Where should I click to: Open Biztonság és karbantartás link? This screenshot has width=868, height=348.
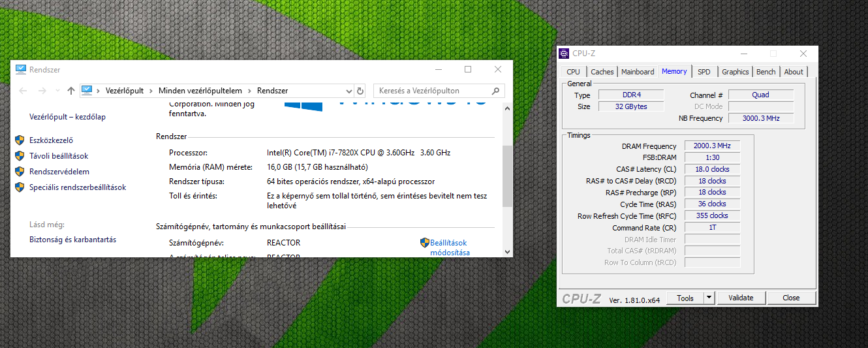tap(72, 240)
